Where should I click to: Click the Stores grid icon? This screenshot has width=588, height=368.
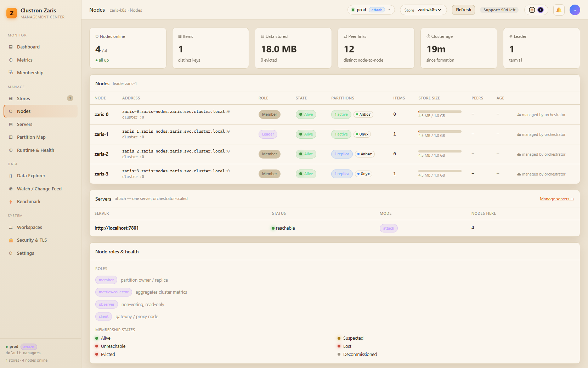pyautogui.click(x=11, y=99)
